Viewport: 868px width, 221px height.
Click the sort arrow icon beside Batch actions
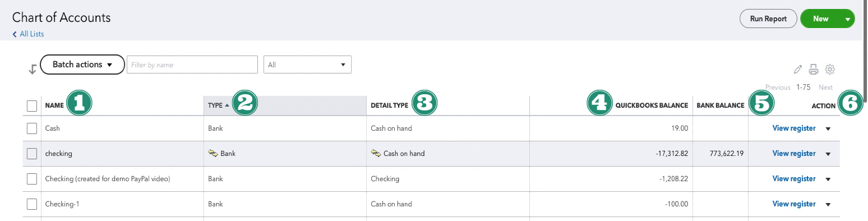click(33, 69)
